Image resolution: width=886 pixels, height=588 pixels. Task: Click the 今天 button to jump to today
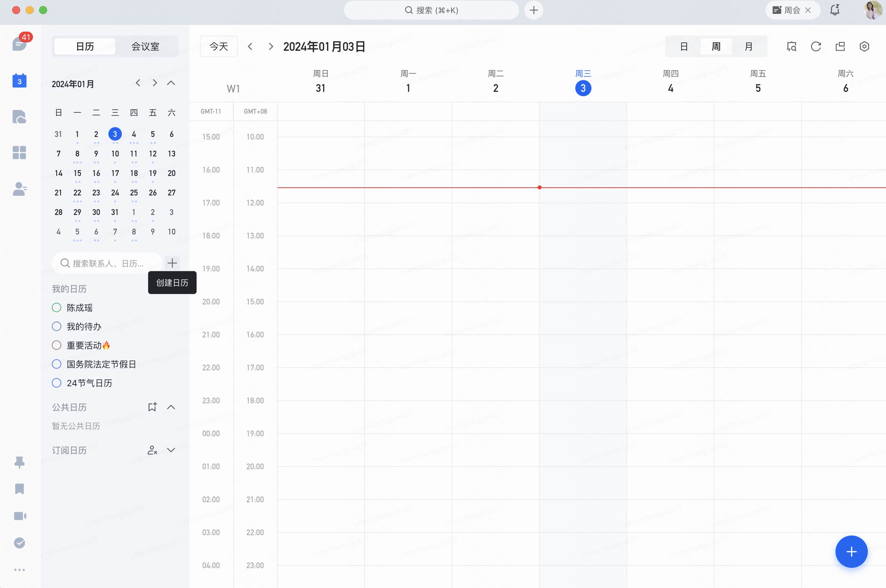pos(218,46)
